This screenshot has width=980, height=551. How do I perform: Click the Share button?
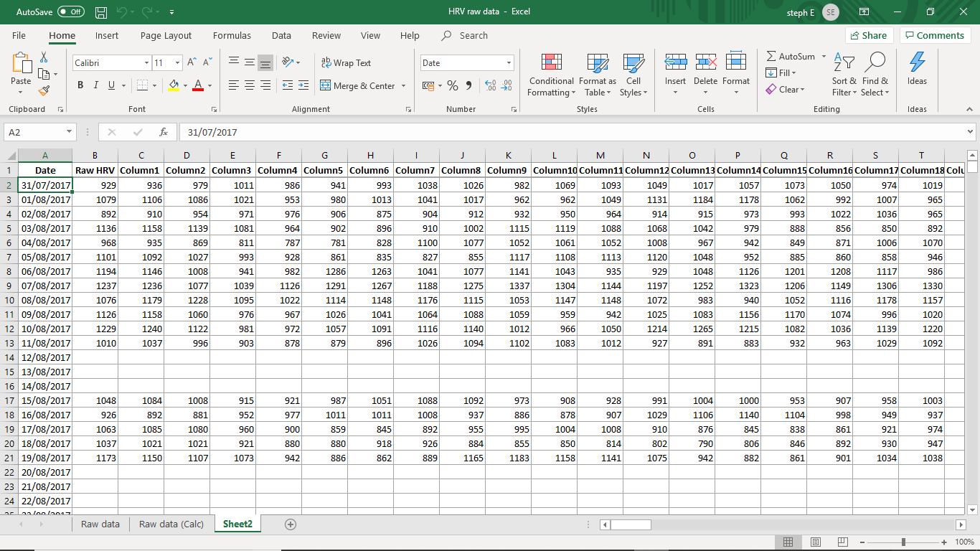[x=868, y=35]
